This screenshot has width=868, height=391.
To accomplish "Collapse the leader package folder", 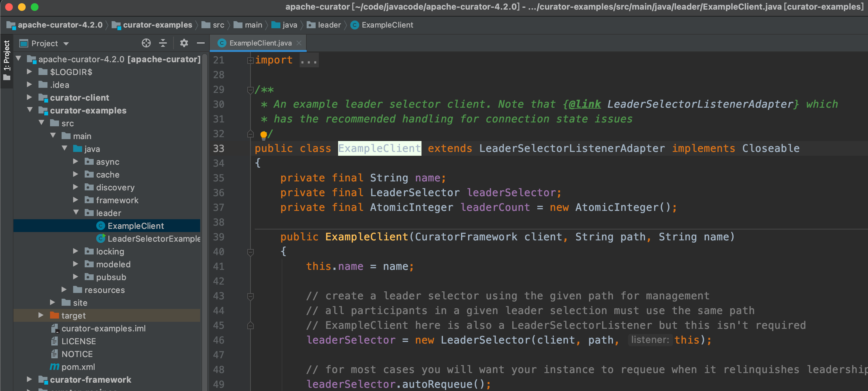I will click(x=76, y=212).
